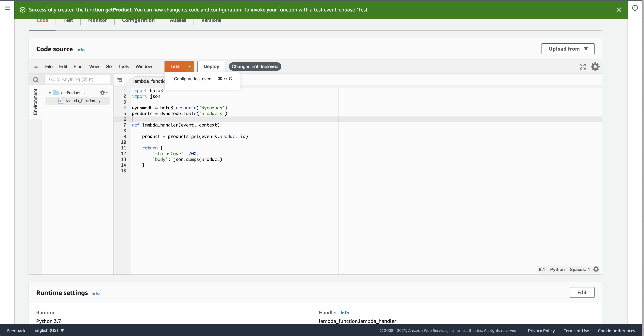Toggle fullscreen editor icon
Screen dimensions: 644x336
(x=583, y=67)
